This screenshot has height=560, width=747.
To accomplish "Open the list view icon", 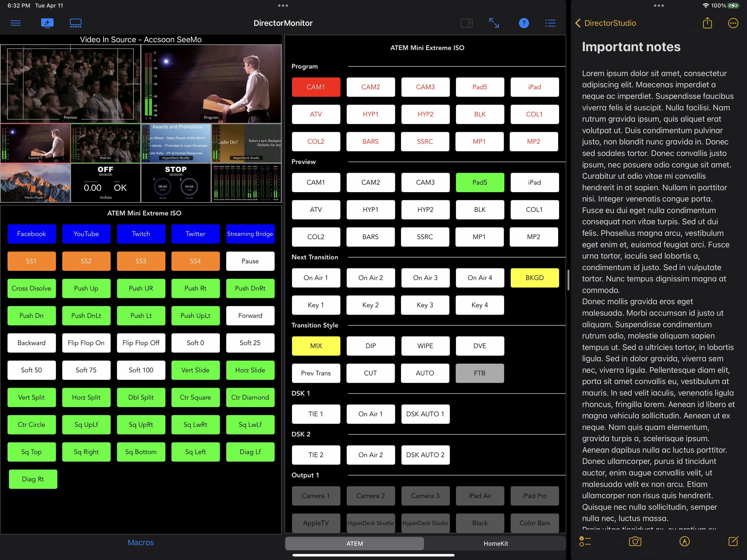I will click(x=550, y=23).
